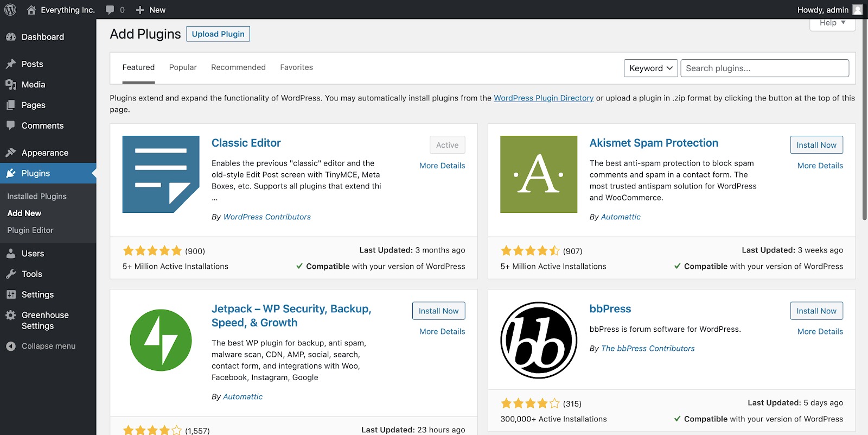This screenshot has height=435, width=868.
Task: Open Plugin Editor submenu item
Action: pyautogui.click(x=30, y=230)
